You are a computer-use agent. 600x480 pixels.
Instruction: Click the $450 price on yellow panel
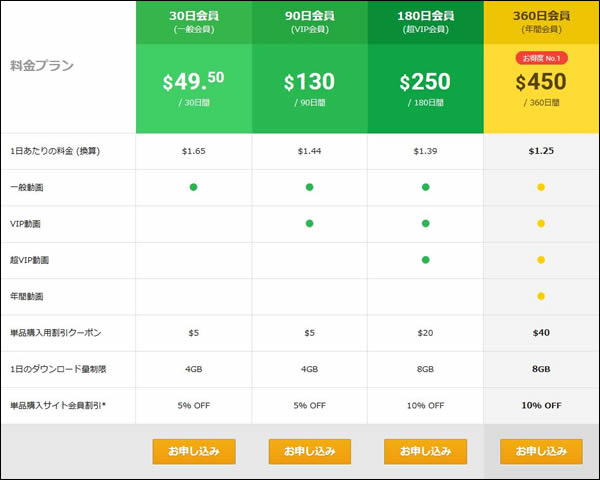[x=541, y=82]
